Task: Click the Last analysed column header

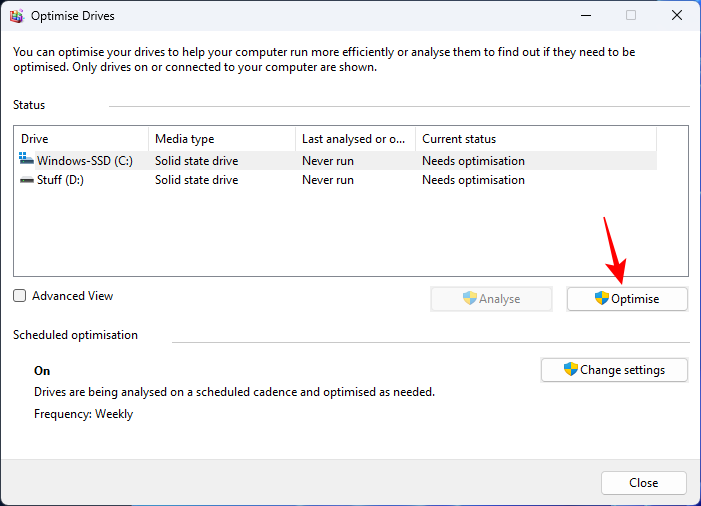Action: point(354,139)
